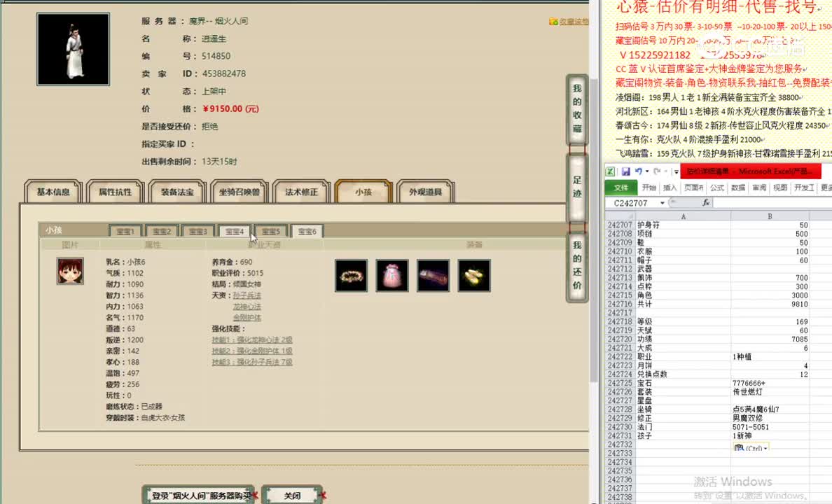This screenshot has height=504, width=832.
Task: Click the 登录"烟火人间"服务器购买 button
Action: [x=198, y=495]
